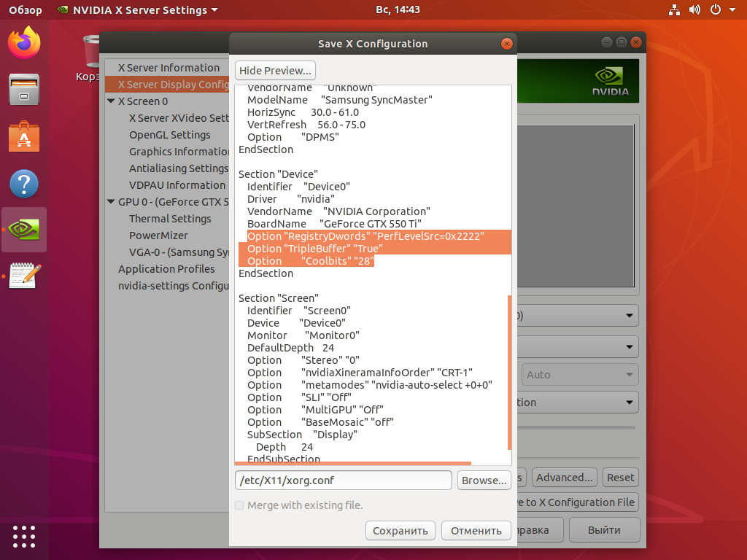
Task: Minimize the NVIDIA X Server Settings window
Action: click(x=606, y=42)
